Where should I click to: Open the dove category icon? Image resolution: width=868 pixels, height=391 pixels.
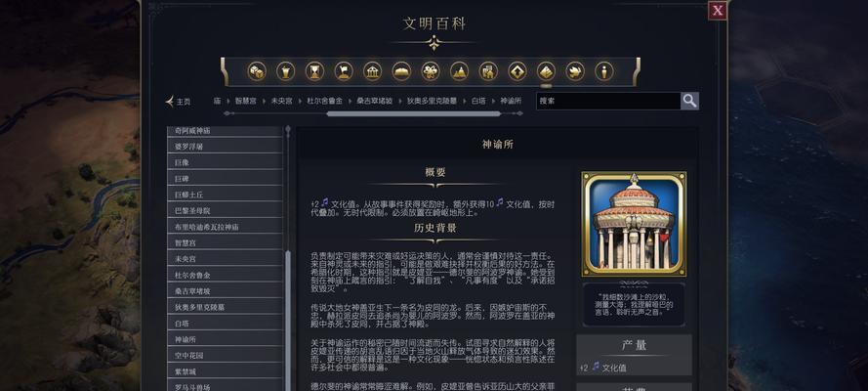[x=575, y=71]
